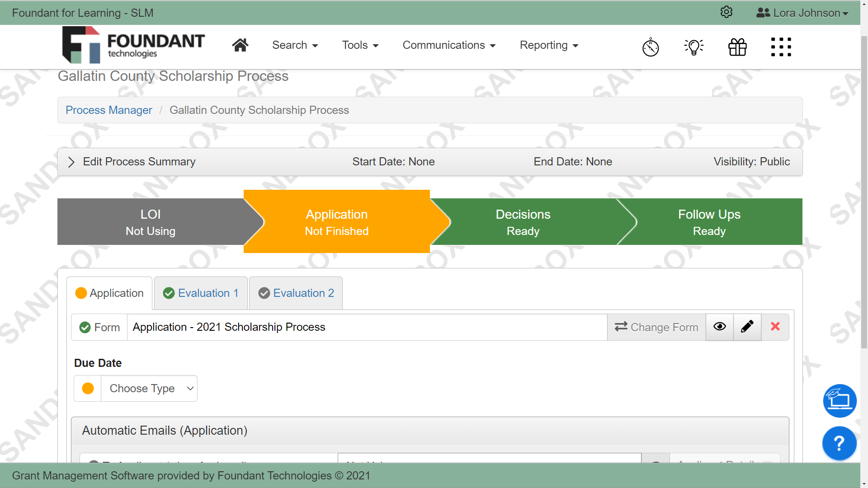Click the stopwatch timer icon

(x=651, y=47)
